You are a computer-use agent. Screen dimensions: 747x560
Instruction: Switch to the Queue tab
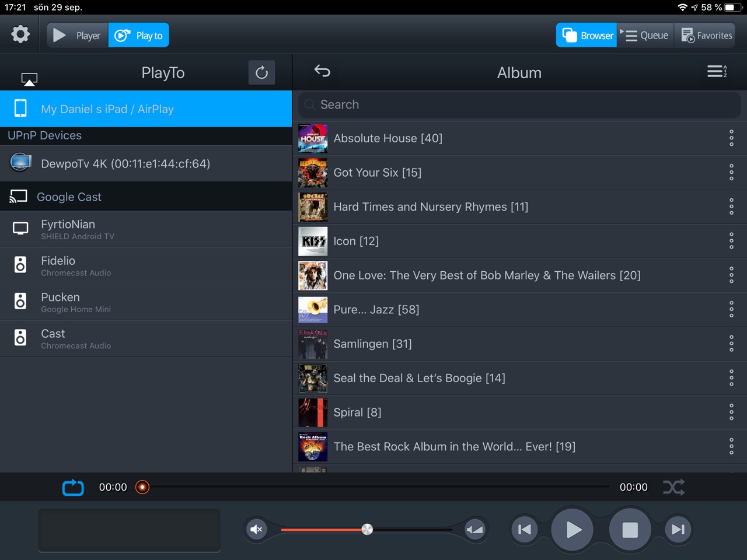tap(645, 36)
